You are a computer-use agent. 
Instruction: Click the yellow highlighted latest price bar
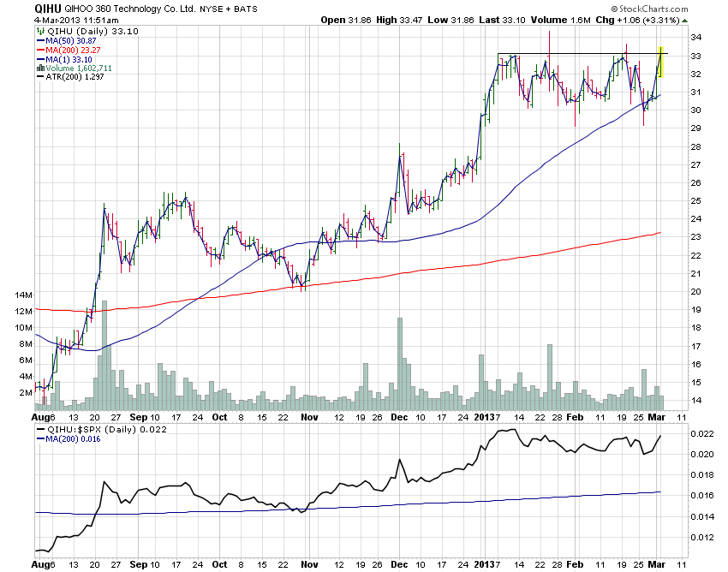660,62
